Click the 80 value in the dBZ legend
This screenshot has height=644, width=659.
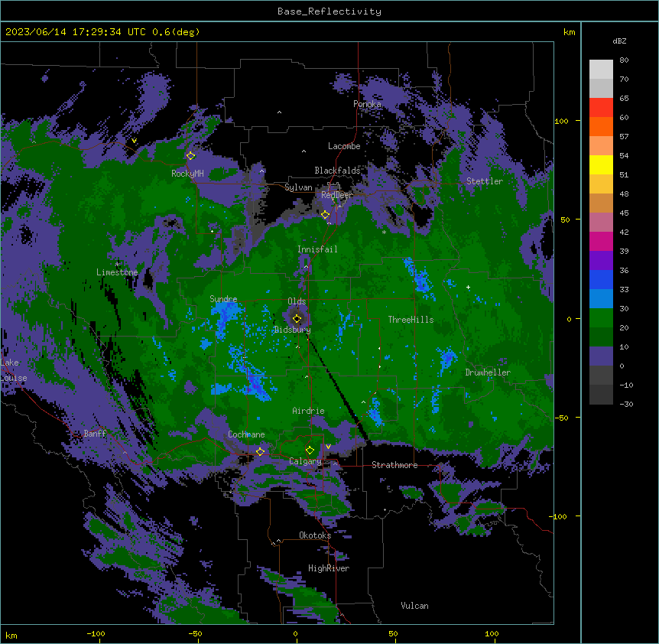coord(624,60)
